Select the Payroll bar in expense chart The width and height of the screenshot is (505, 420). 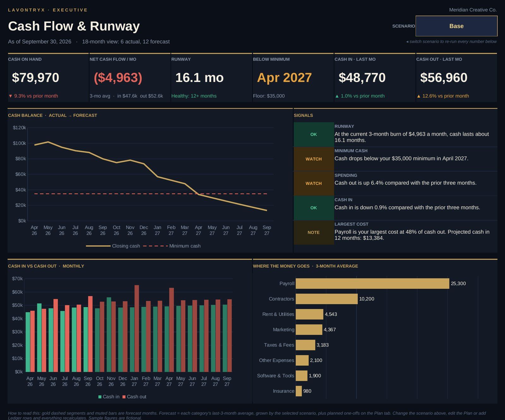(x=372, y=283)
